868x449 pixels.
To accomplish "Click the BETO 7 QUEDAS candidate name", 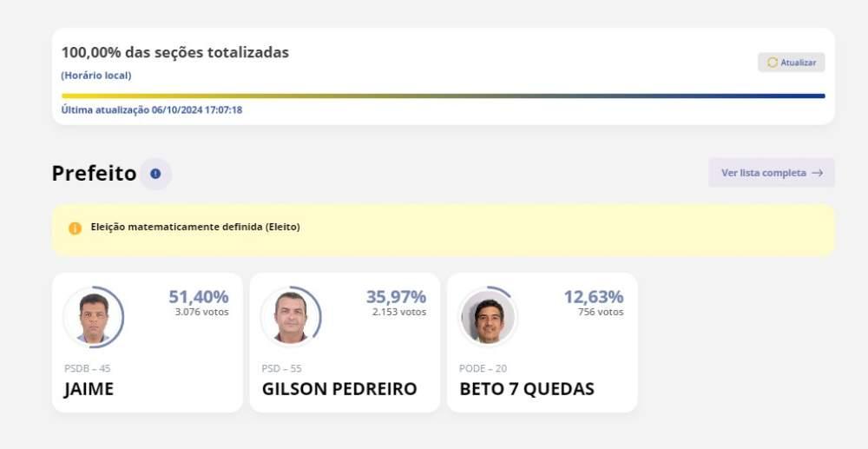I will point(527,389).
